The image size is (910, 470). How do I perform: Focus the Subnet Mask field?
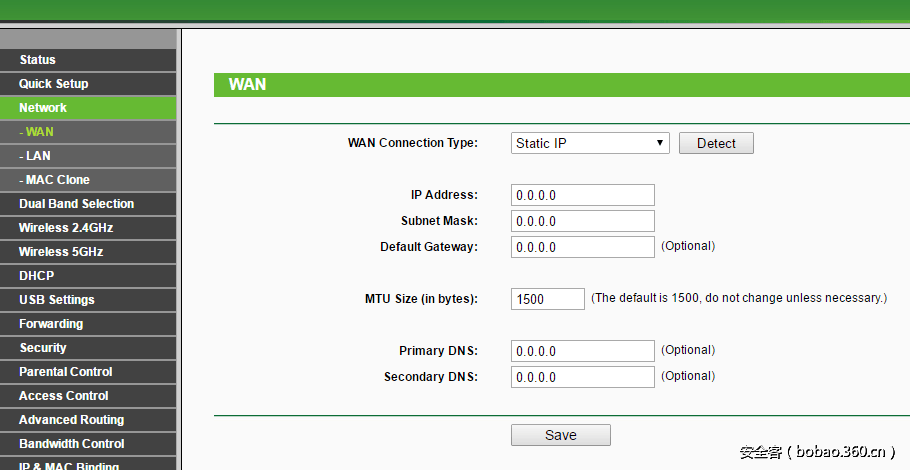pos(582,221)
